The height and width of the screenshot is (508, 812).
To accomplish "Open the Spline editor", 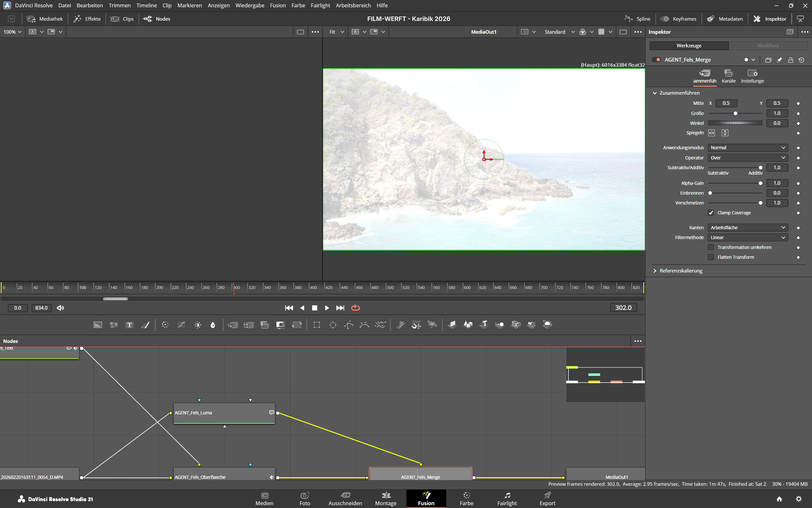I will coord(637,19).
